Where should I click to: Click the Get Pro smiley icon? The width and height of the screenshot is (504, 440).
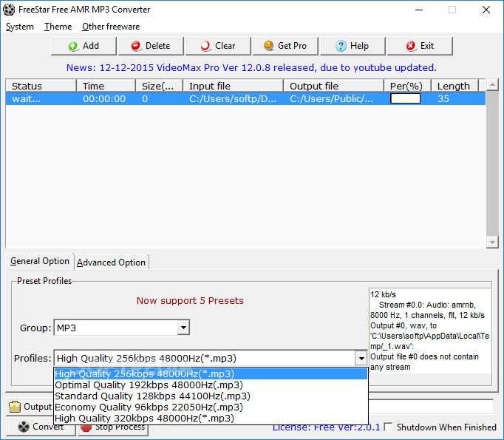coord(269,46)
